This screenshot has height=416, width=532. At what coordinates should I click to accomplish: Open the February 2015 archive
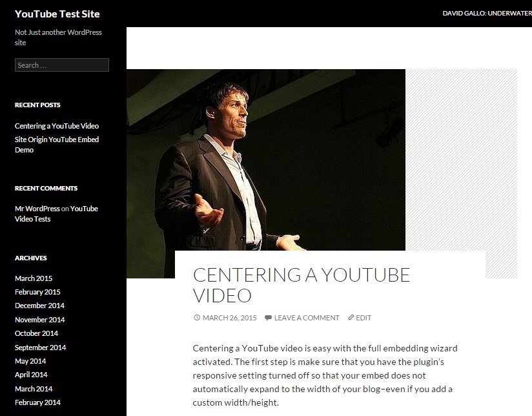click(37, 292)
